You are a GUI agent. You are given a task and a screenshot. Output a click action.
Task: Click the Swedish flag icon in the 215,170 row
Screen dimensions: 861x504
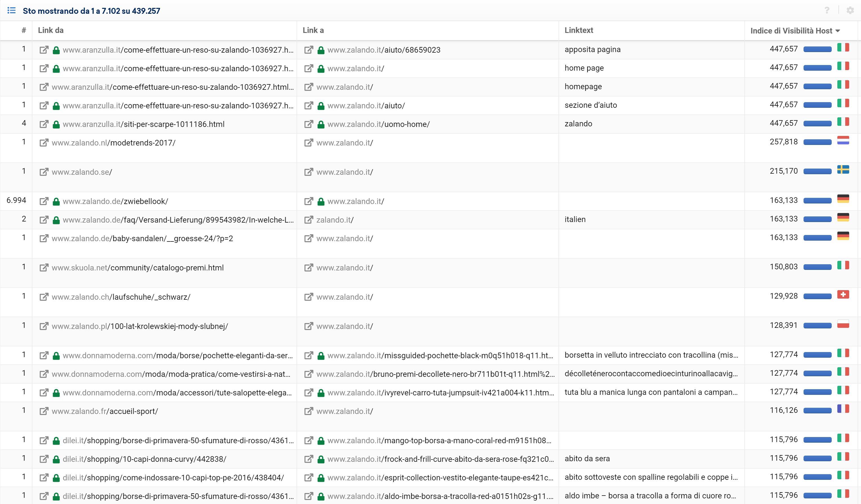[843, 170]
